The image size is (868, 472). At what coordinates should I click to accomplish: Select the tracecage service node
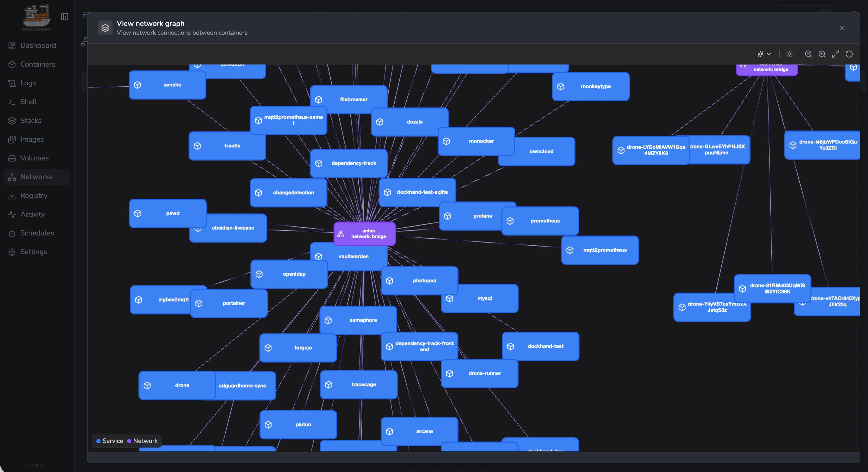pyautogui.click(x=358, y=385)
